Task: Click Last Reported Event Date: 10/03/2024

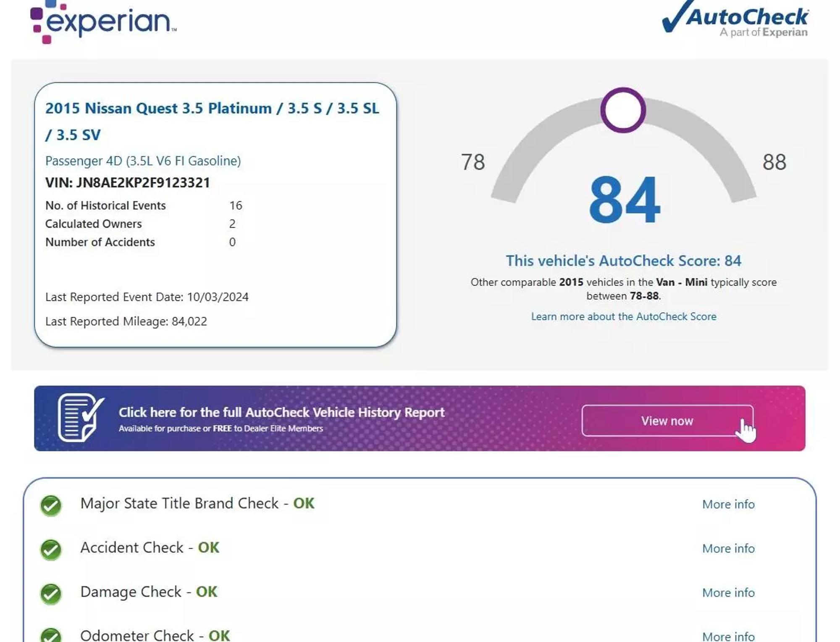Action: [147, 297]
